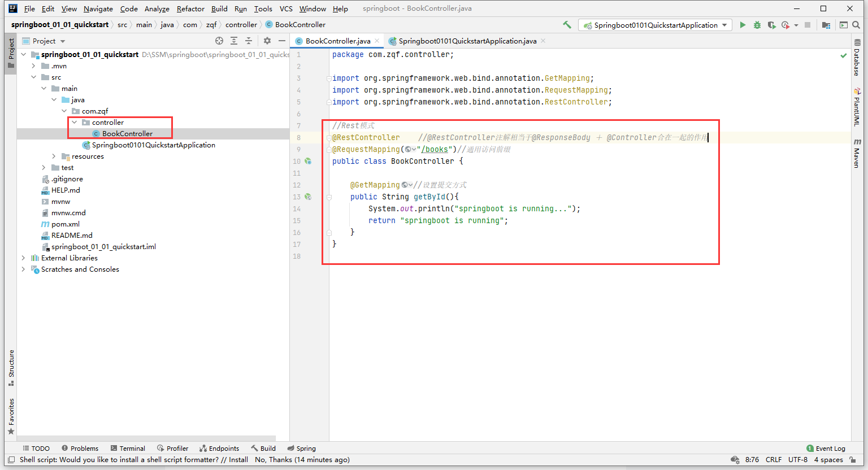Select Springboot0101QuickstartApplication in project tree
868x470 pixels.
[149, 145]
